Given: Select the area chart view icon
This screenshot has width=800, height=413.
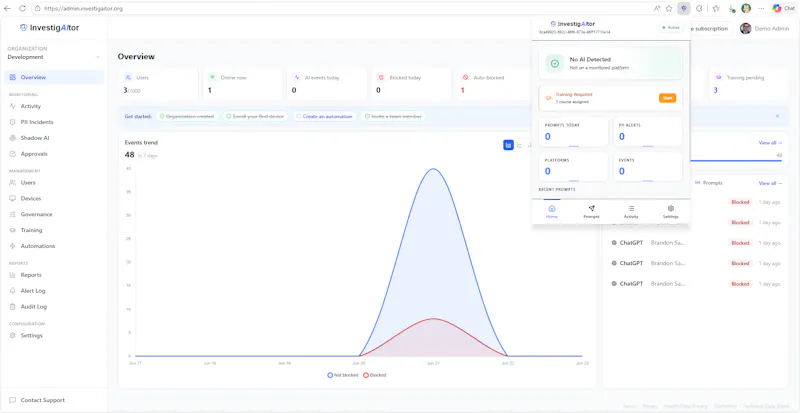Looking at the screenshot, I should click(x=508, y=145).
